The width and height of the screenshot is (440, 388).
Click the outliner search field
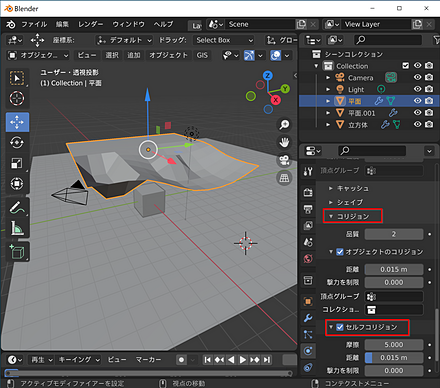point(388,40)
